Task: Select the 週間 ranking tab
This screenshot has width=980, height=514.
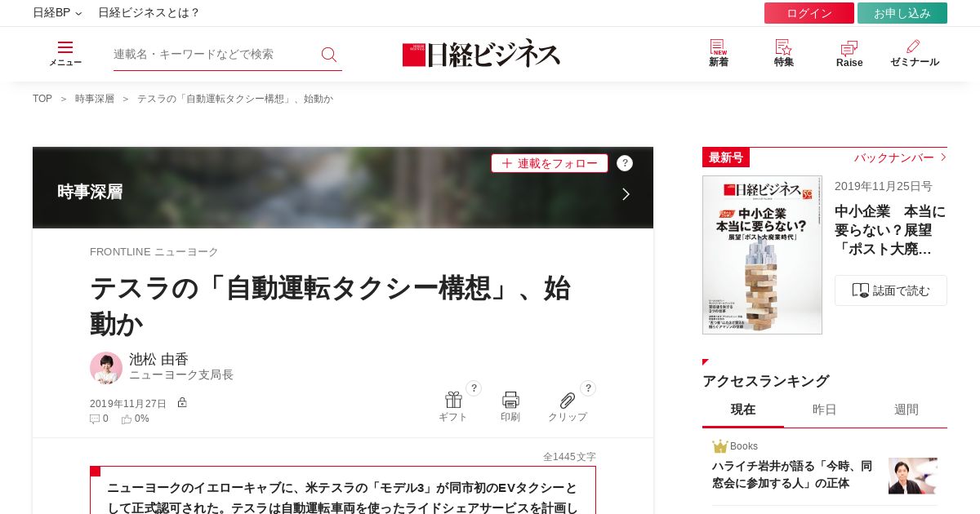Action: point(906,410)
